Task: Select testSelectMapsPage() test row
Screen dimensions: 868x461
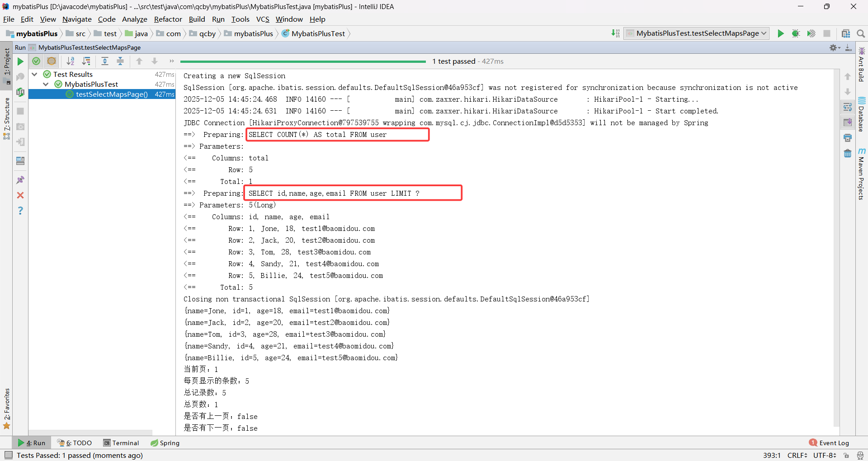Action: tap(102, 94)
